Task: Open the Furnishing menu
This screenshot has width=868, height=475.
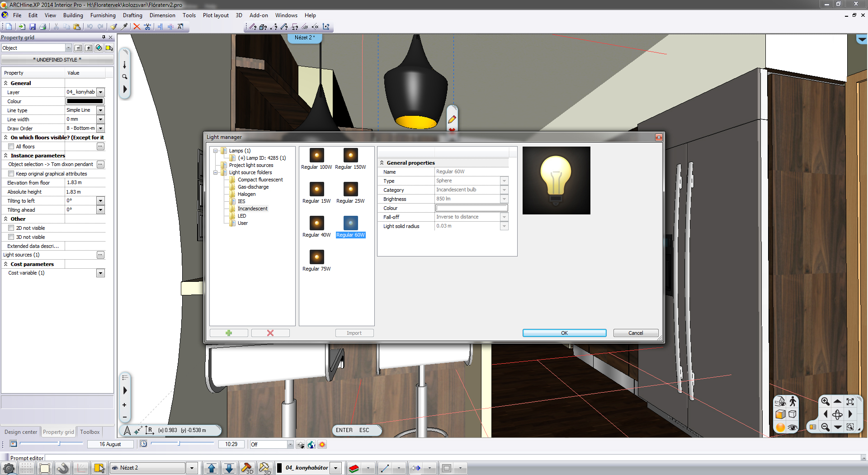Action: click(103, 15)
